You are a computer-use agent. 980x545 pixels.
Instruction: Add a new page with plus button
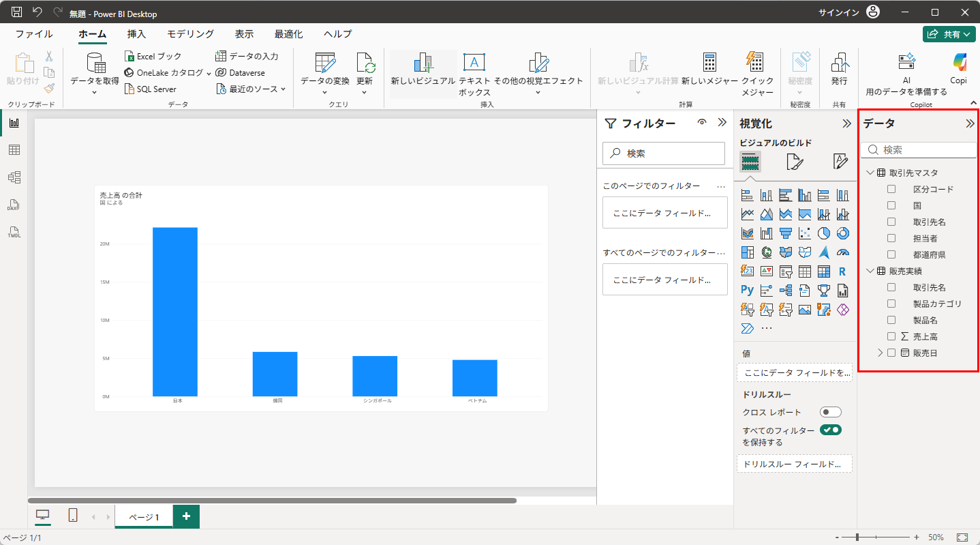186,517
